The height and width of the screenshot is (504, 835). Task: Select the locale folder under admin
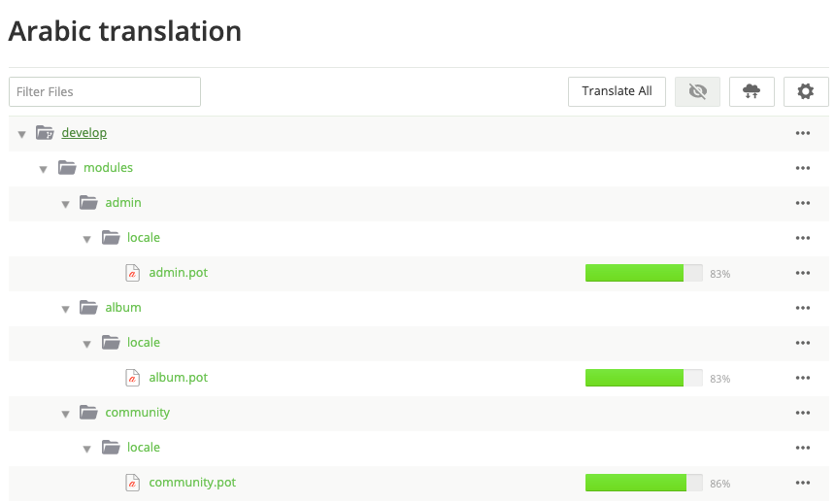144,238
